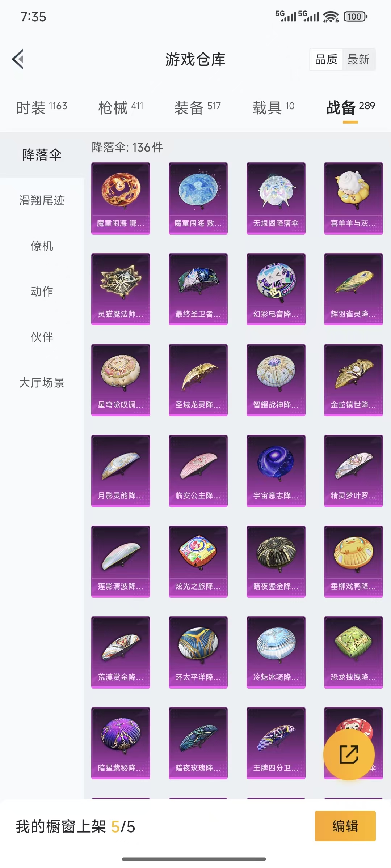Image resolution: width=391 pixels, height=868 pixels.
Task: Tap the 暗星紫秘降... purple parachute
Action: point(121,743)
